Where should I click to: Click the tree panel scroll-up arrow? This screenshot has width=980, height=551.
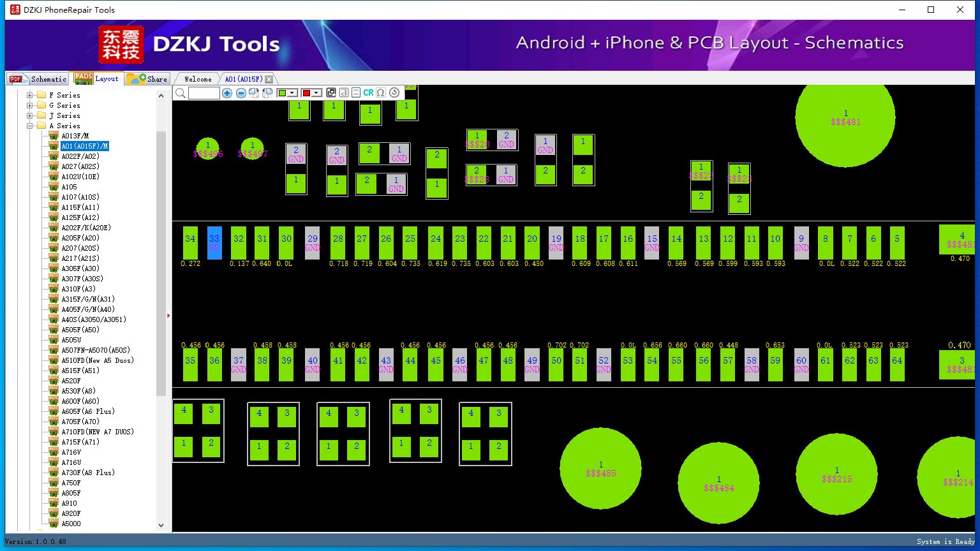click(x=161, y=96)
